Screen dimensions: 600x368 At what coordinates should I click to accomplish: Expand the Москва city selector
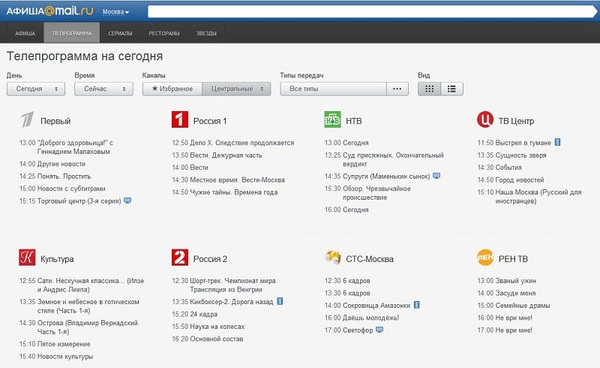pyautogui.click(x=116, y=12)
